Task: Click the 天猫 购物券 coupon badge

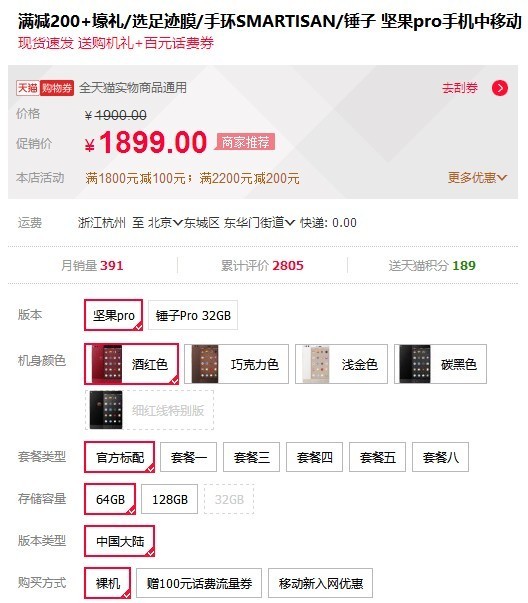Action: pos(45,88)
